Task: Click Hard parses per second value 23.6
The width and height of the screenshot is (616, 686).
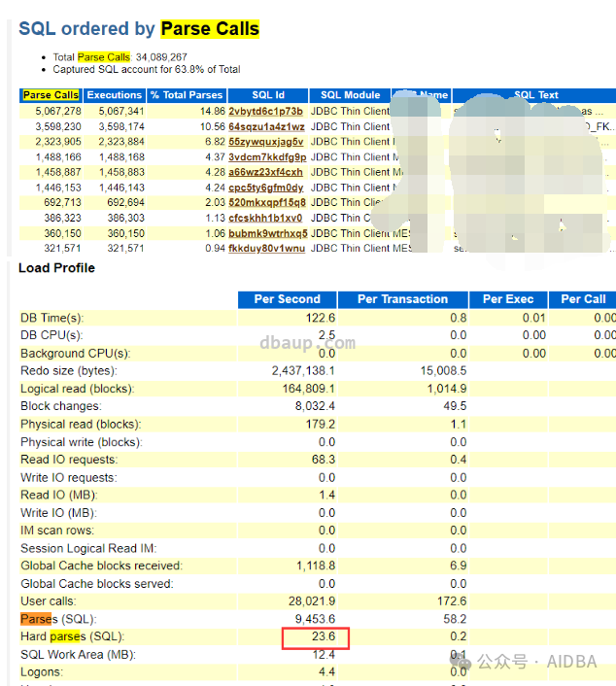Action: pos(324,636)
